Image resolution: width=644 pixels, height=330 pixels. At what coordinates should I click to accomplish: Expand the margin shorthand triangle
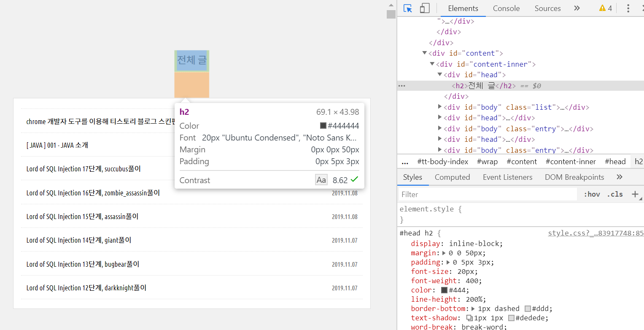tap(444, 253)
